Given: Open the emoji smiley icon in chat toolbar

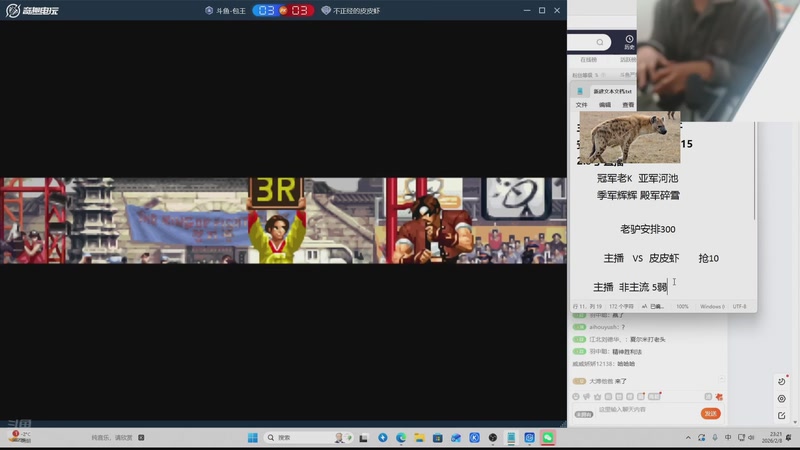Looking at the screenshot, I should pos(576,396).
